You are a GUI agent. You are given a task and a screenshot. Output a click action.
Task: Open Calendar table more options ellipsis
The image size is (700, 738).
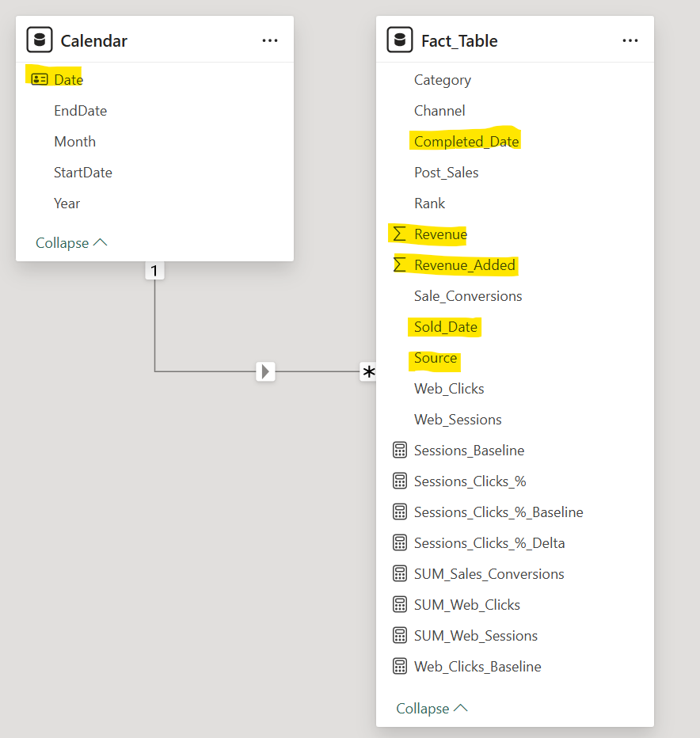pyautogui.click(x=270, y=41)
